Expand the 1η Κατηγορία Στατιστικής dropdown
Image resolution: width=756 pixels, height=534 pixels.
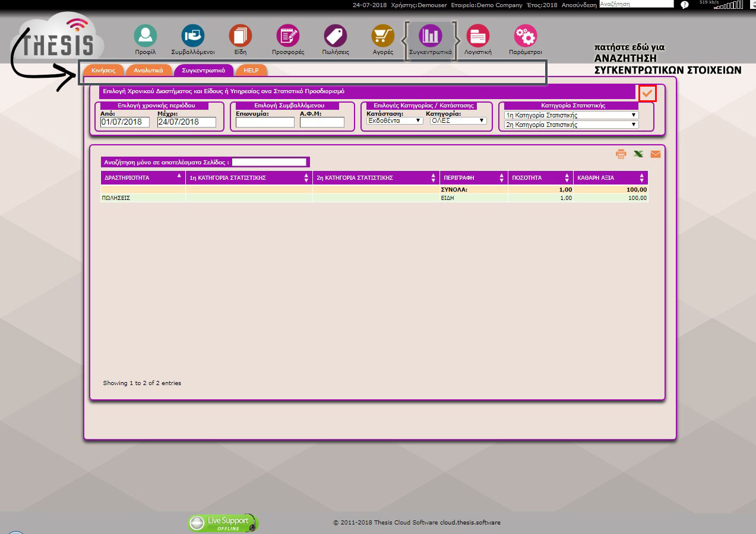tap(571, 115)
